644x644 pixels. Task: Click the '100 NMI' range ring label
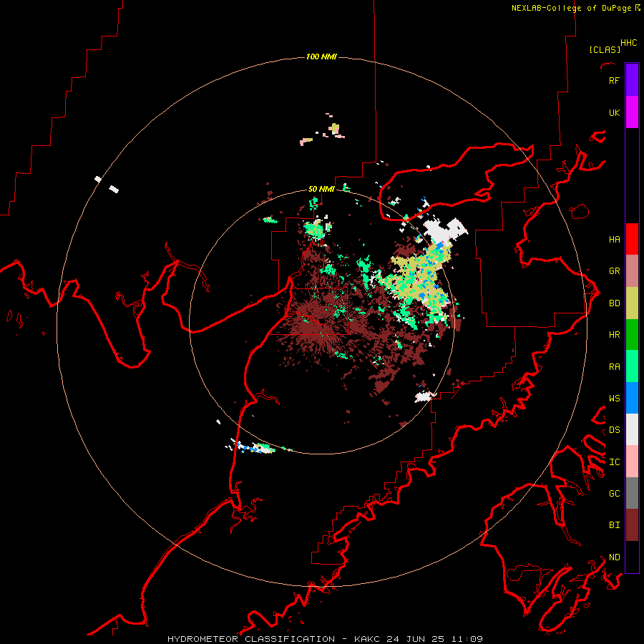click(x=321, y=57)
